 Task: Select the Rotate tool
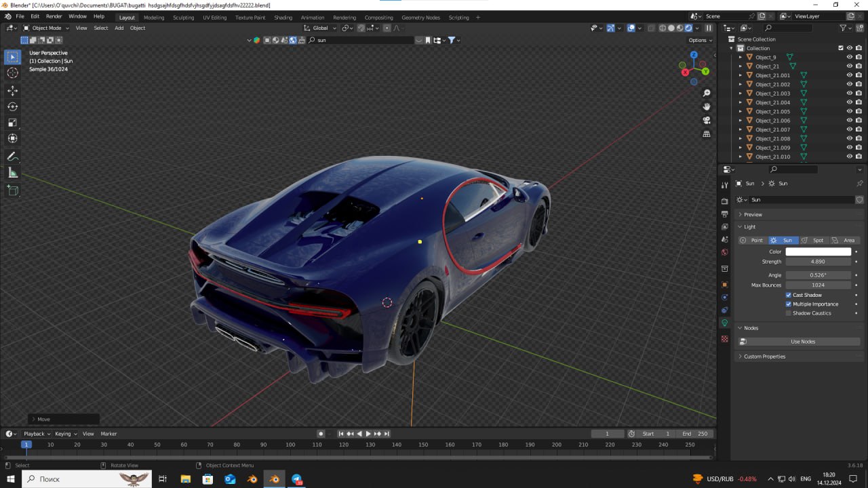pyautogui.click(x=12, y=106)
